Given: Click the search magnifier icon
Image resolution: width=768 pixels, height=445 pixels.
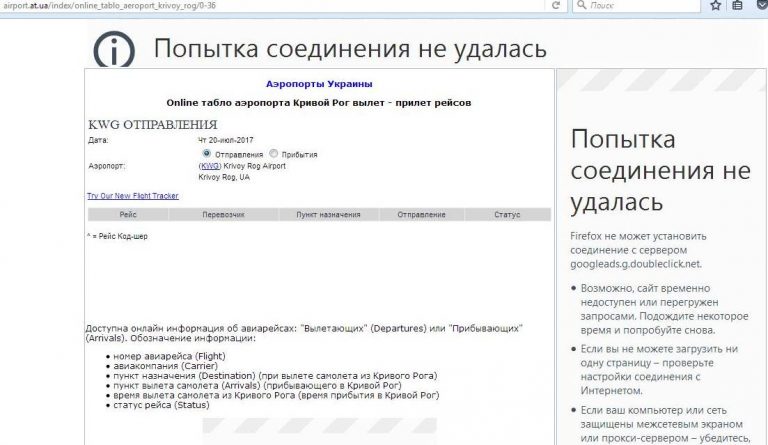Looking at the screenshot, I should point(580,6).
